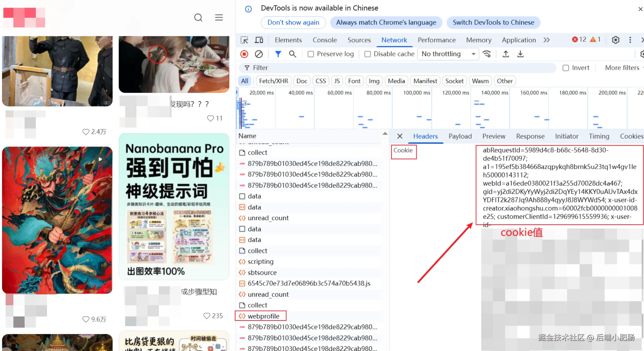Open DevTools settings gear
This screenshot has height=351, width=644.
point(615,40)
